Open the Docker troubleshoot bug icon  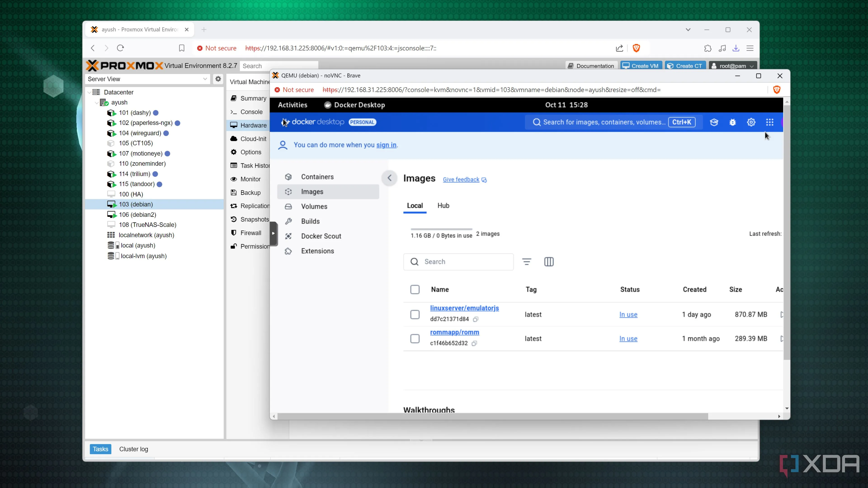click(x=732, y=122)
